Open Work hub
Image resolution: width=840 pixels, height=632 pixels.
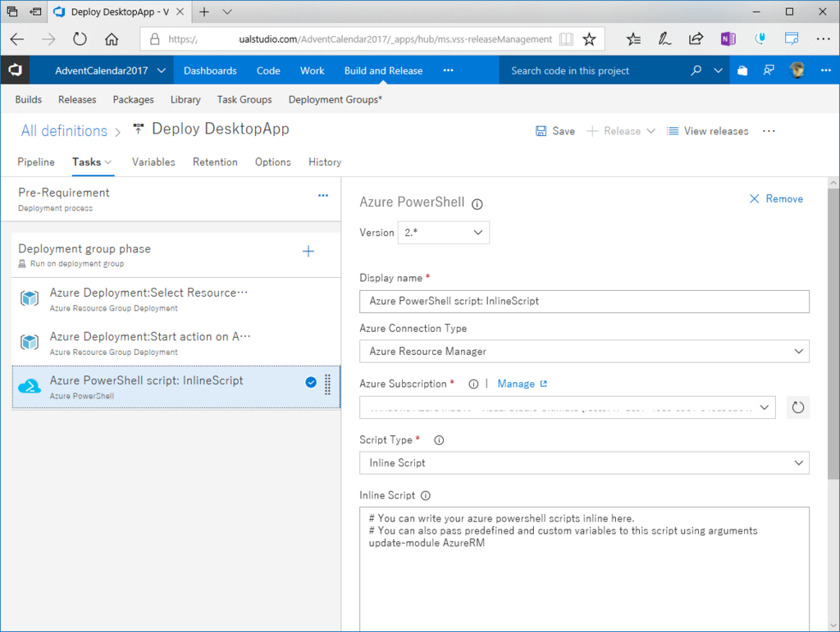click(312, 70)
